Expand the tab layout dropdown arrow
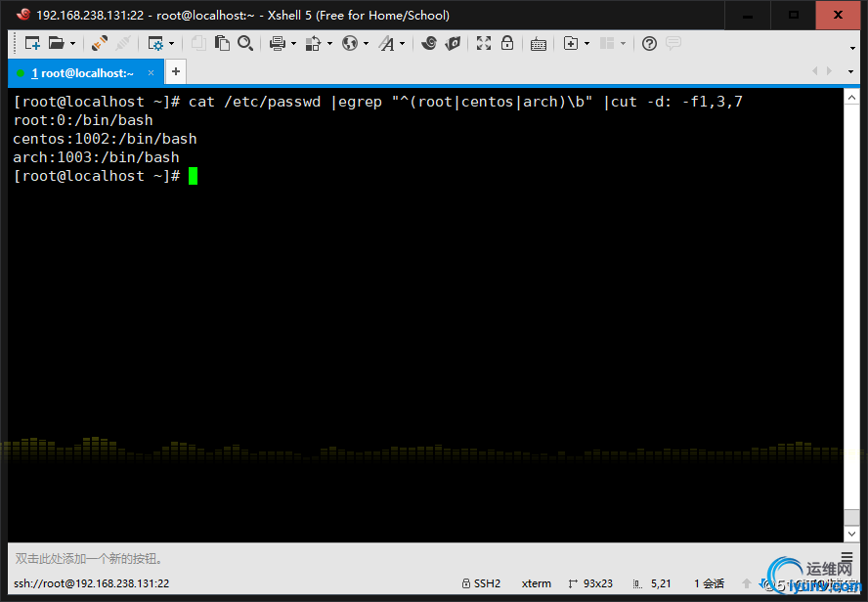The image size is (868, 602). click(x=624, y=44)
